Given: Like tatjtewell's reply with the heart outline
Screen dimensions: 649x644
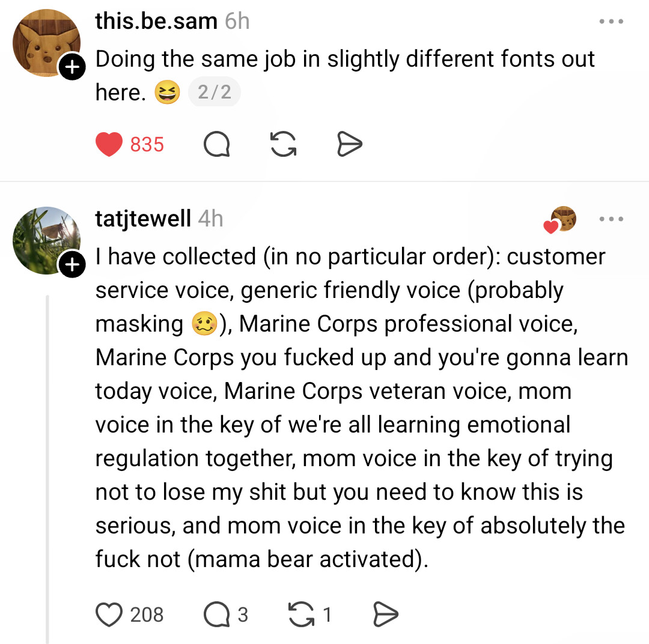Looking at the screenshot, I should click(x=108, y=615).
